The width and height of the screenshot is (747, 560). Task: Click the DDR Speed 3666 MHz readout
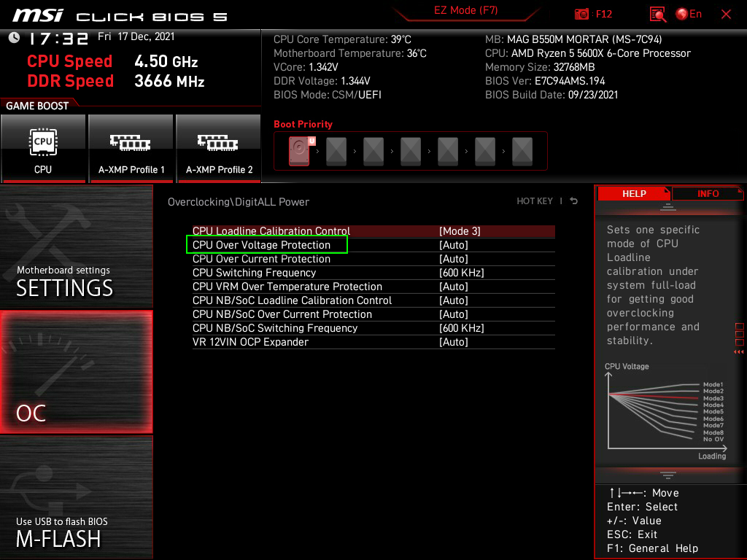[x=116, y=80]
